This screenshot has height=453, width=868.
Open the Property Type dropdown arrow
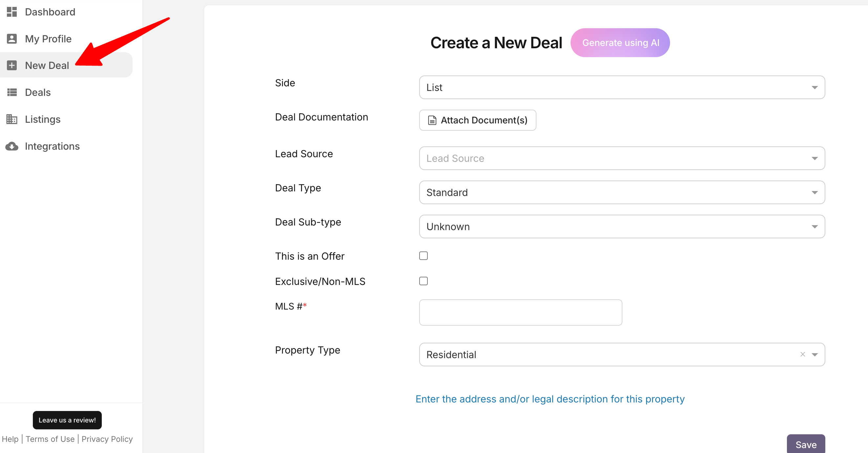pyautogui.click(x=815, y=355)
